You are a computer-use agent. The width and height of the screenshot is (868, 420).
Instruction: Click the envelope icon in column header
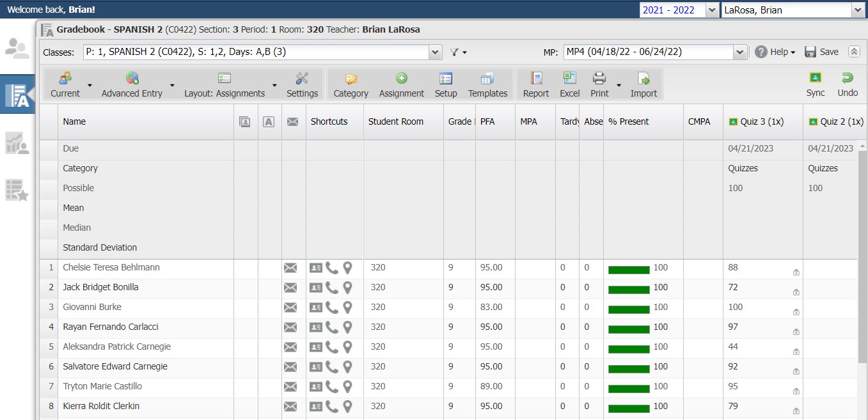[x=292, y=121]
